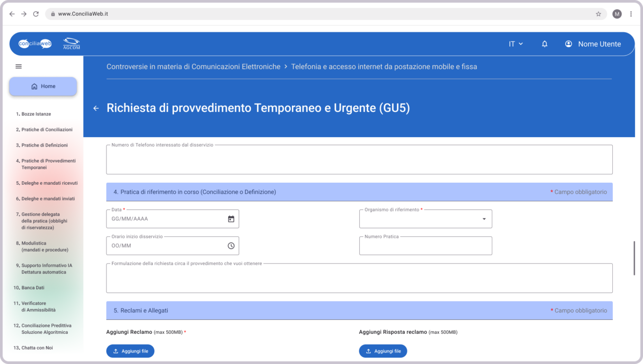Open the clock picker for Orario inizio disservizio
This screenshot has width=643, height=364.
[x=231, y=246]
